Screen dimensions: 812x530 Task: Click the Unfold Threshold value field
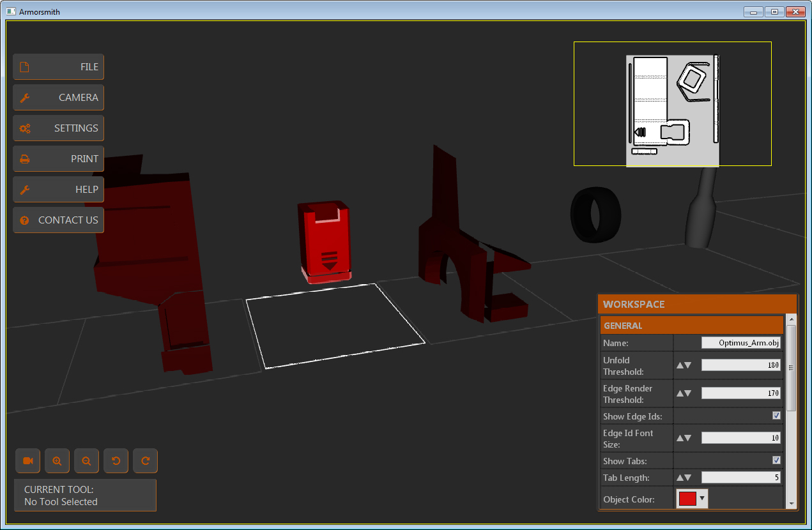(741, 365)
